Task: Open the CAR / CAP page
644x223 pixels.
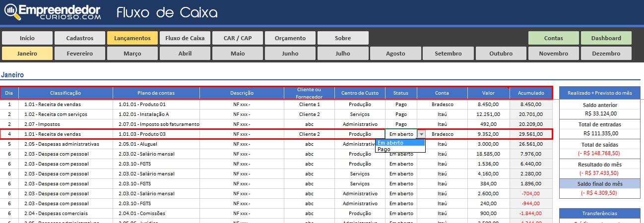Action: tap(238, 38)
